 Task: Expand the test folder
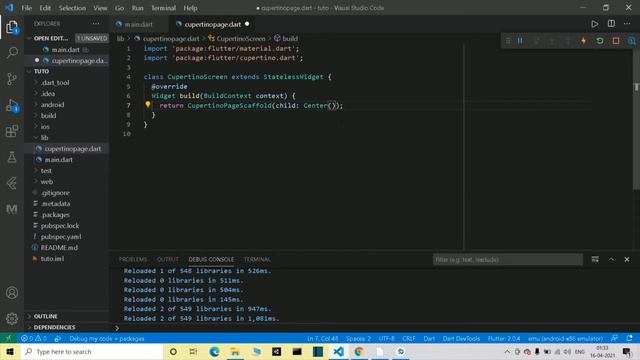point(46,171)
